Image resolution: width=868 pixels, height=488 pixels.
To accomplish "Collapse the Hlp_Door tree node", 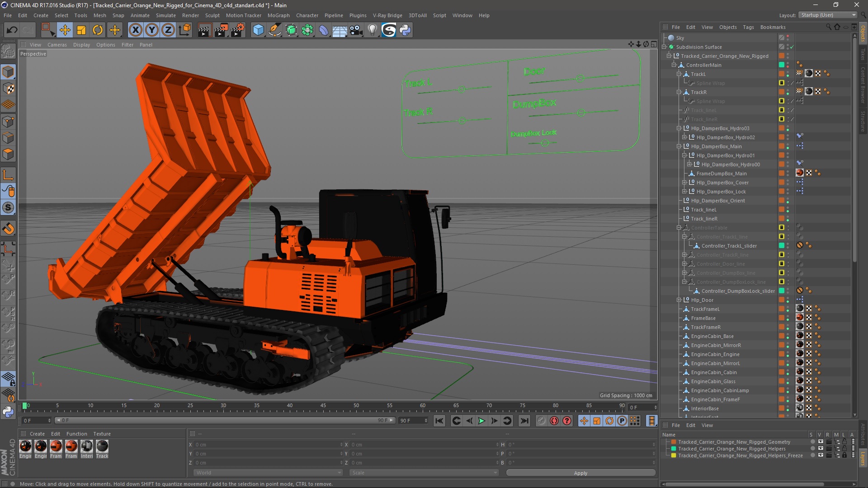I will pos(679,300).
